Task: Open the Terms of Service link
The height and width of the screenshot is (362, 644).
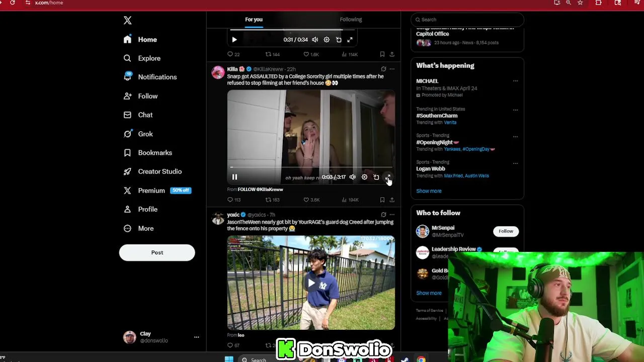Action: [x=429, y=311]
